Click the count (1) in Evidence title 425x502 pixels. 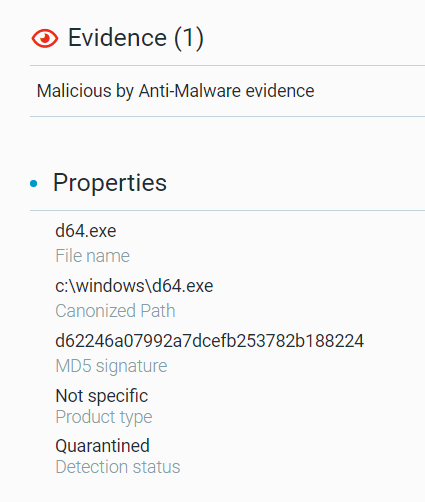189,38
